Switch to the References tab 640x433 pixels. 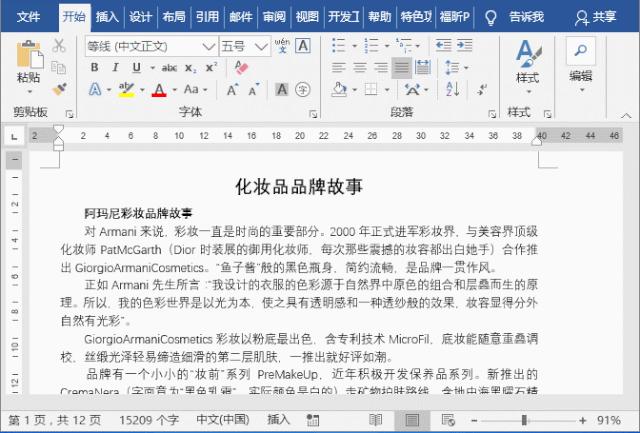207,17
